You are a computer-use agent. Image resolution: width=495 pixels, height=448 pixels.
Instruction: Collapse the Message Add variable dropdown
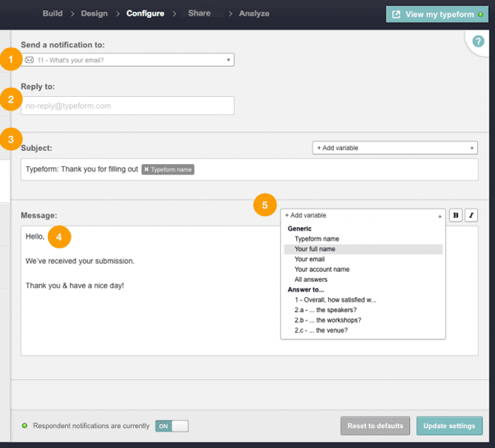(x=363, y=215)
